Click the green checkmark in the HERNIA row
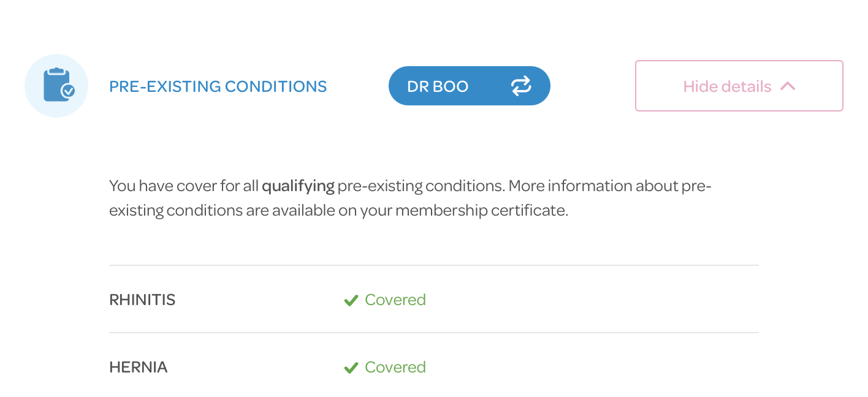The width and height of the screenshot is (868, 397). [351, 368]
